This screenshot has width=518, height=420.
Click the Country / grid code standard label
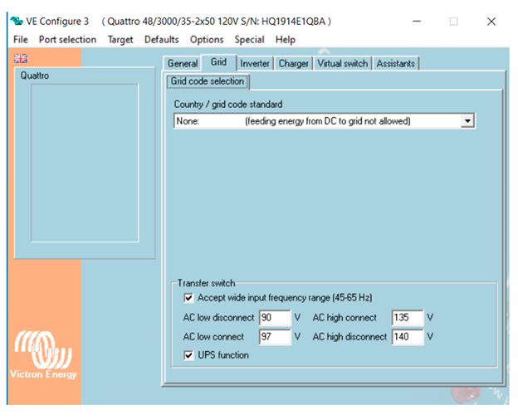(228, 105)
